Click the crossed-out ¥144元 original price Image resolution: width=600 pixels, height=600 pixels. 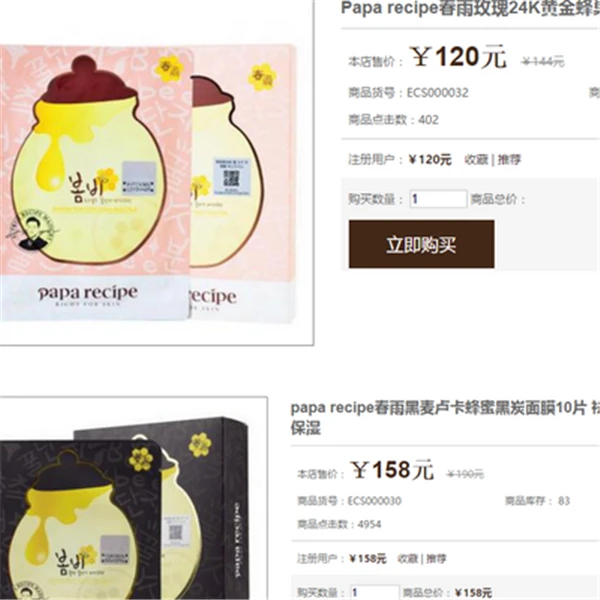[x=543, y=61]
